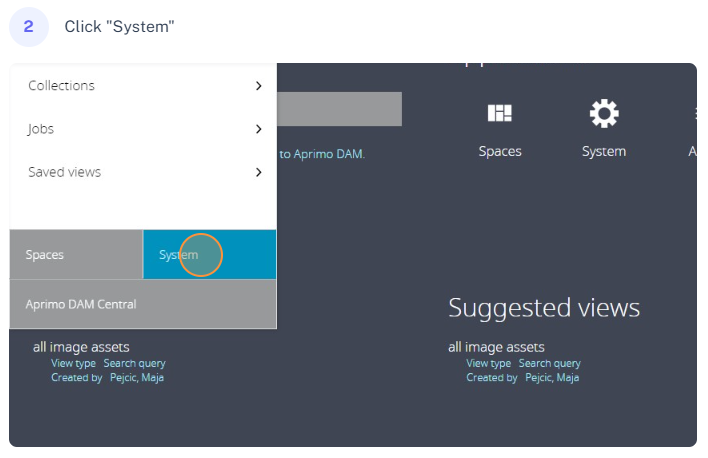Open the Collections menu entry
The image size is (708, 458).
(x=62, y=86)
